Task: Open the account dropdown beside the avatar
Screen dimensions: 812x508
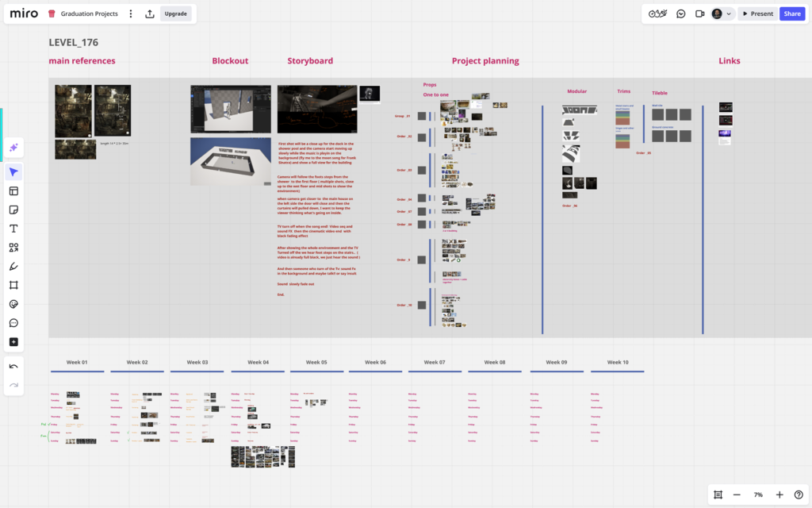Action: click(x=728, y=13)
